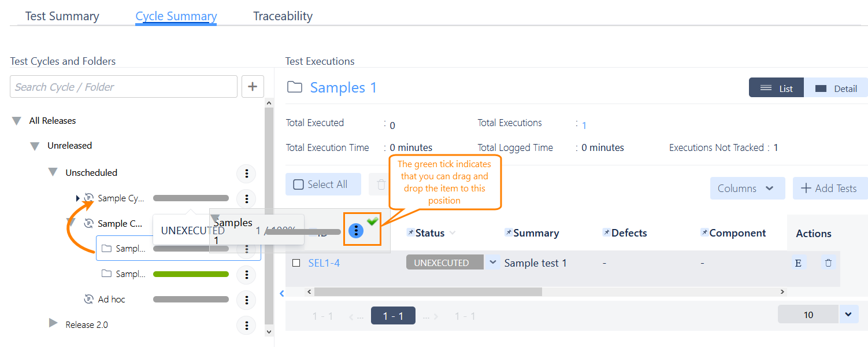Expand the Release 2.0 tree node
Image resolution: width=868 pixels, height=347 pixels.
coord(53,324)
